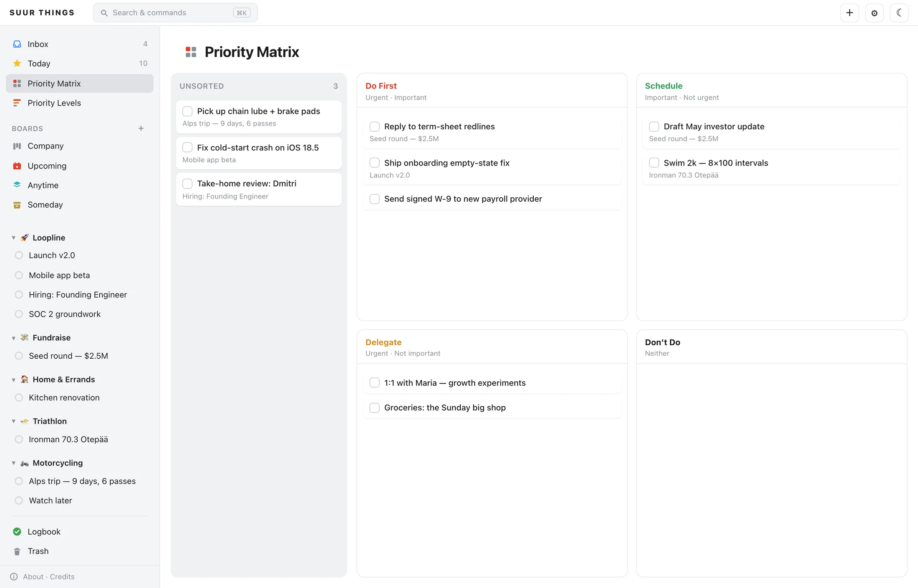Click the status circle next to Watch later

[x=19, y=500]
